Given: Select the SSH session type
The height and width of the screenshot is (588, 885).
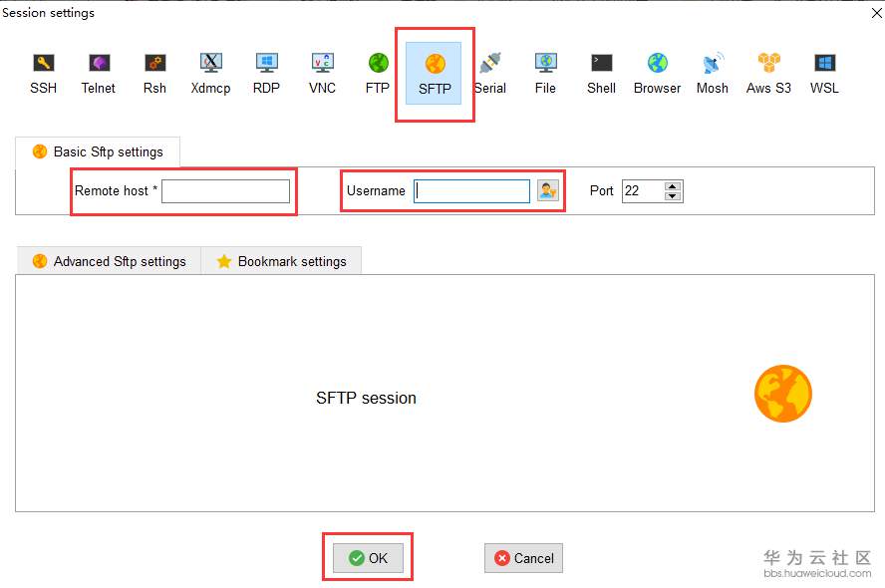Looking at the screenshot, I should (x=44, y=74).
